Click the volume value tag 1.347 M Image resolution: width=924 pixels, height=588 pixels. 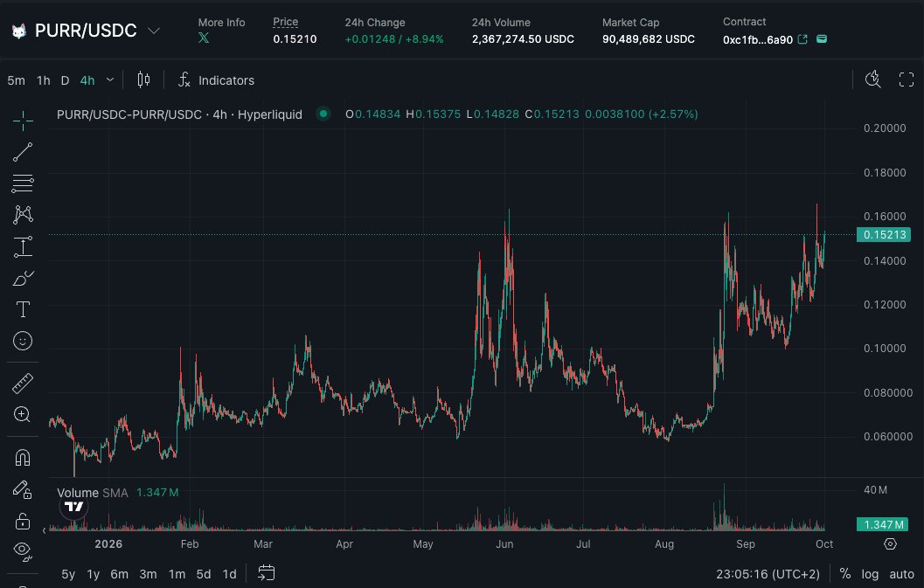(883, 524)
